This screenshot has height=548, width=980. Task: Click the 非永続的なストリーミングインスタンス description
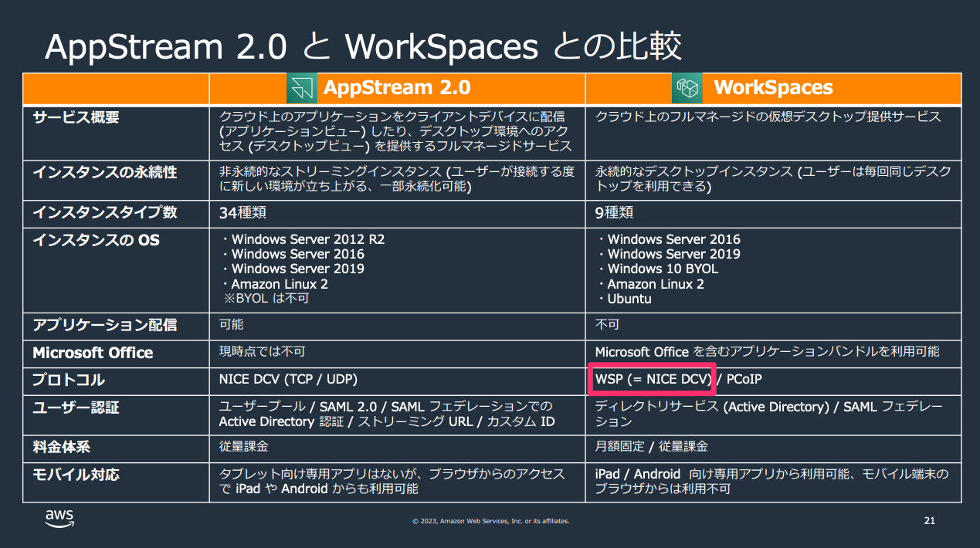[396, 179]
